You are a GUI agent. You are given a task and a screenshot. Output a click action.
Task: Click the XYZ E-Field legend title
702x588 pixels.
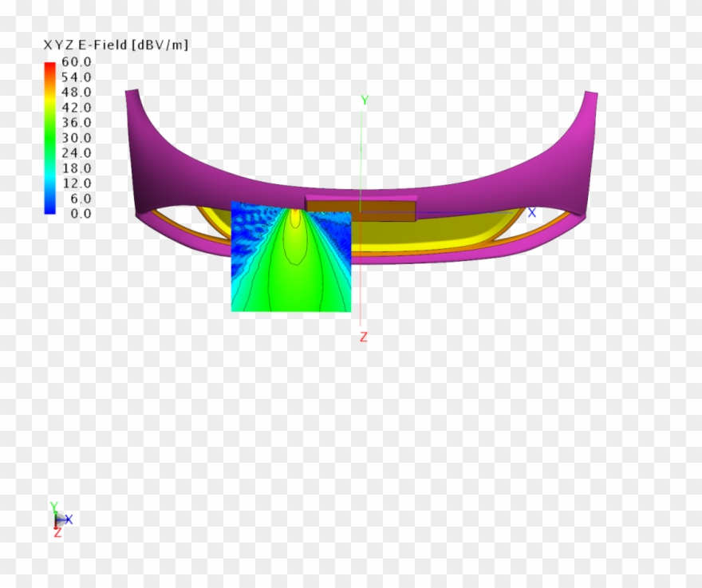click(x=116, y=45)
